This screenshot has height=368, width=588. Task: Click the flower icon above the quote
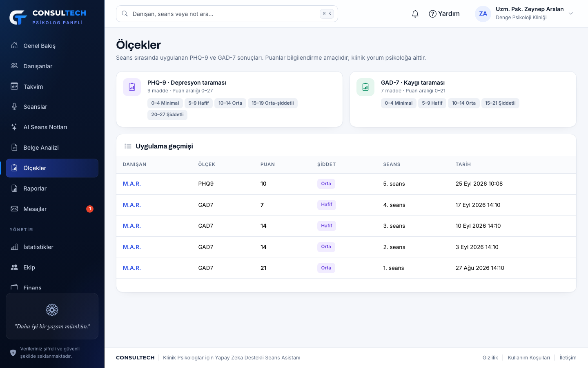coord(52,310)
